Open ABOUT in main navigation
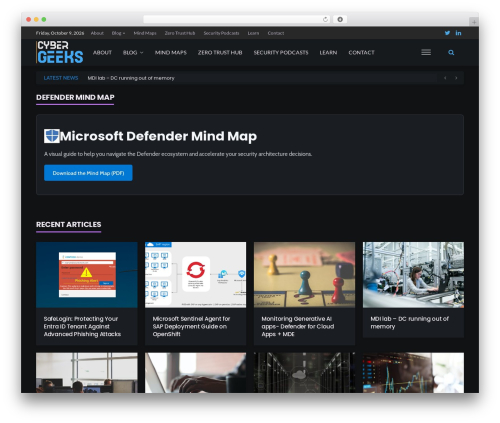 coord(102,52)
